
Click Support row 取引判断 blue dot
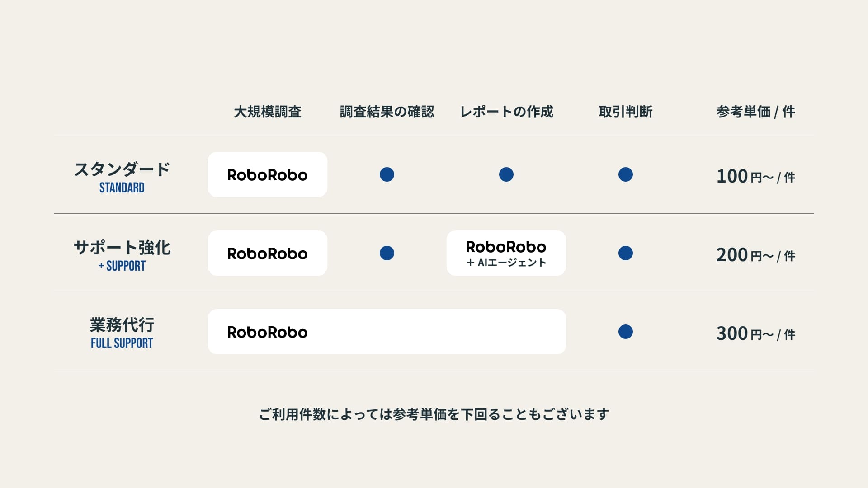pos(626,253)
